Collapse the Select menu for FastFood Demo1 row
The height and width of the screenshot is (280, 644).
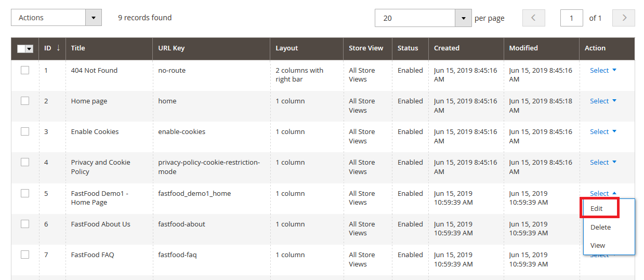point(603,193)
